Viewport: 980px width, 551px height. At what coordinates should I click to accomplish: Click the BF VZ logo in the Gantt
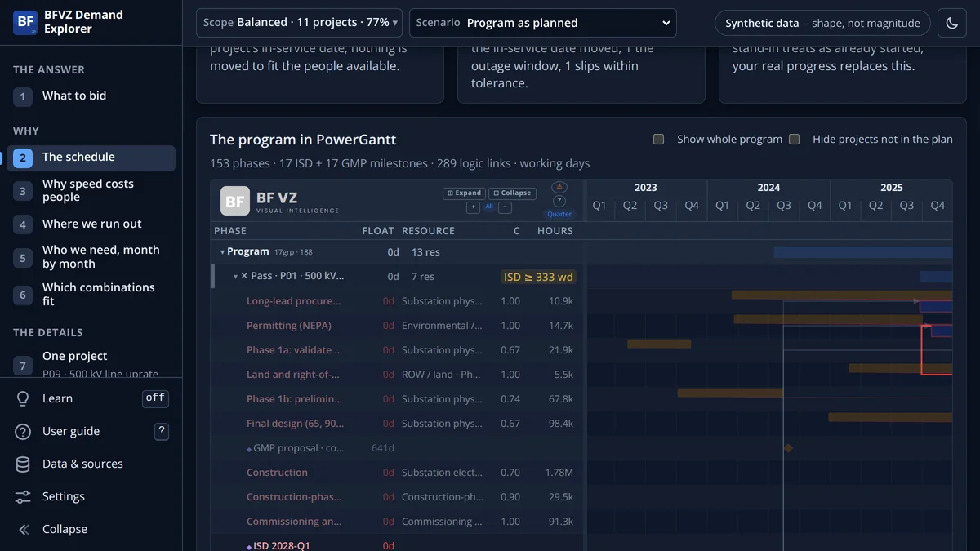[235, 201]
